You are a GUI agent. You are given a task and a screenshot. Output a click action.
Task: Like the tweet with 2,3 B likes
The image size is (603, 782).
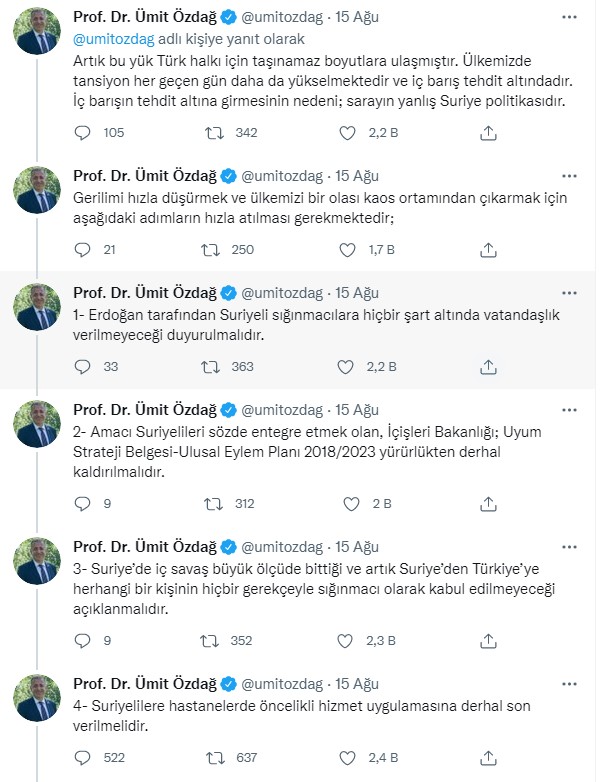[x=347, y=640]
